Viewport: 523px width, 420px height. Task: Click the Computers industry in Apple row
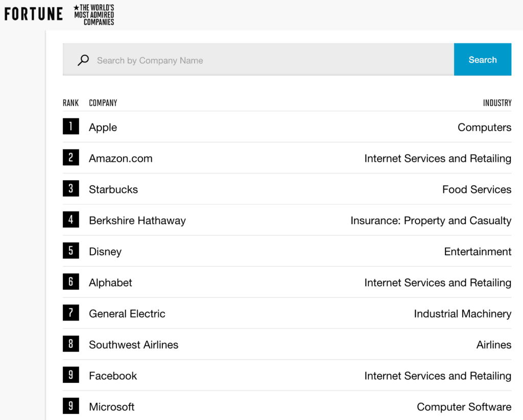click(484, 128)
